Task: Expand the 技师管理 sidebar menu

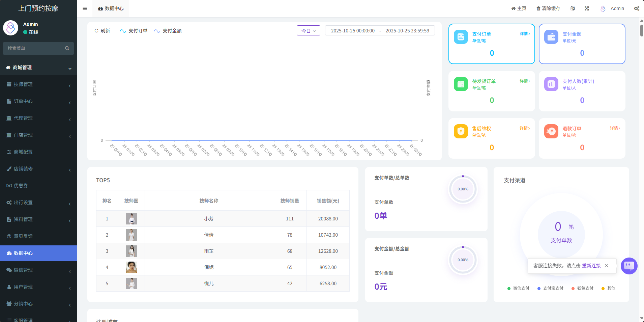Action: click(38, 84)
